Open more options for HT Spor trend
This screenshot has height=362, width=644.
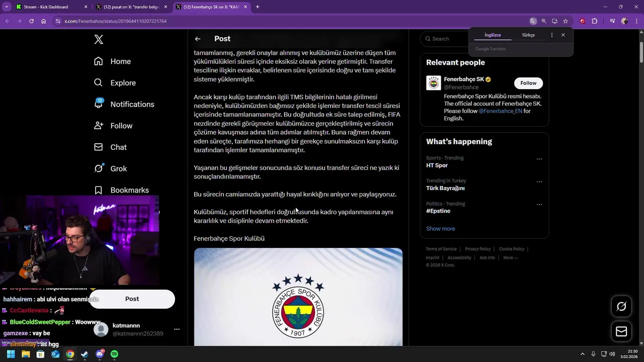(x=539, y=159)
